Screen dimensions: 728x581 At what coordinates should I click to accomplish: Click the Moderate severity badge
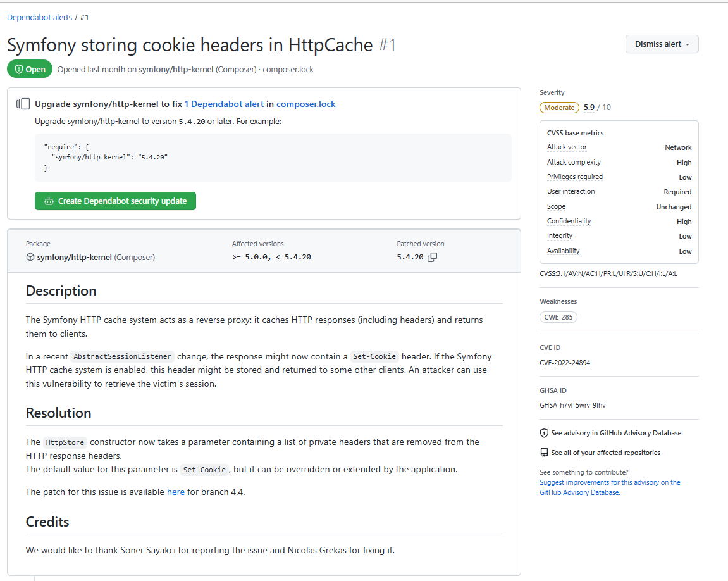tap(559, 108)
